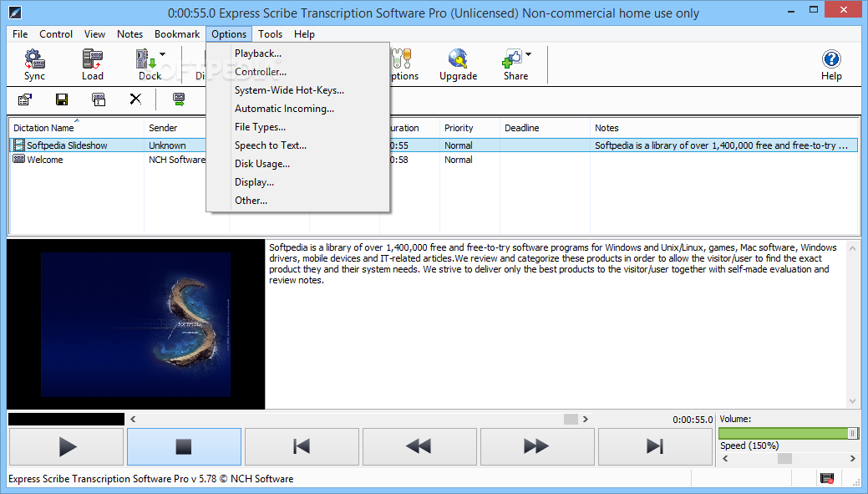The height and width of the screenshot is (494, 868).
Task: Choose Controller... from Options menu
Action: tap(297, 72)
